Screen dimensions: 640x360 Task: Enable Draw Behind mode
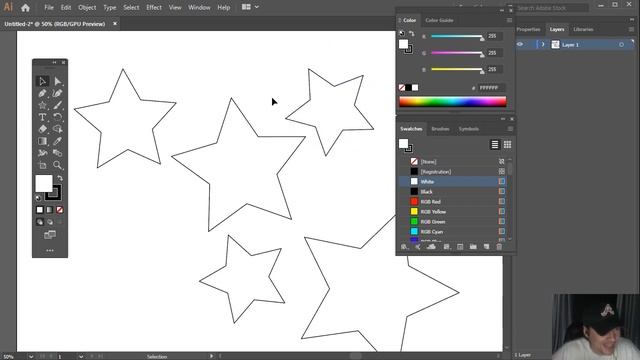coord(50,222)
